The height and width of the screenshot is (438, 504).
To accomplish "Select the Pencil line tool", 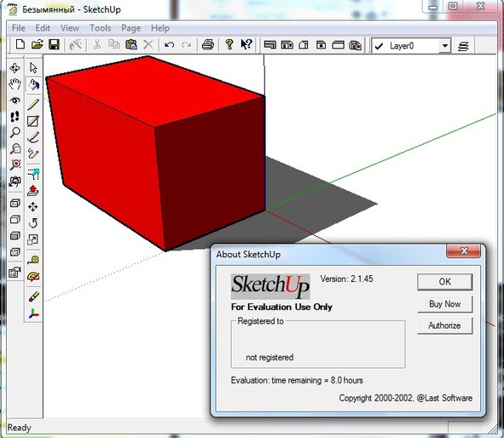I will tap(33, 104).
